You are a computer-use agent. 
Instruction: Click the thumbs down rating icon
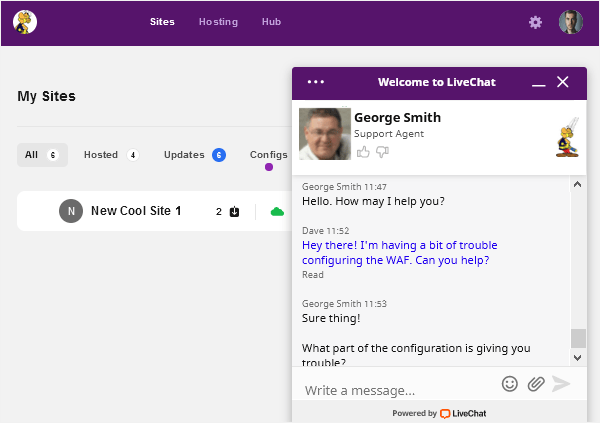(382, 152)
